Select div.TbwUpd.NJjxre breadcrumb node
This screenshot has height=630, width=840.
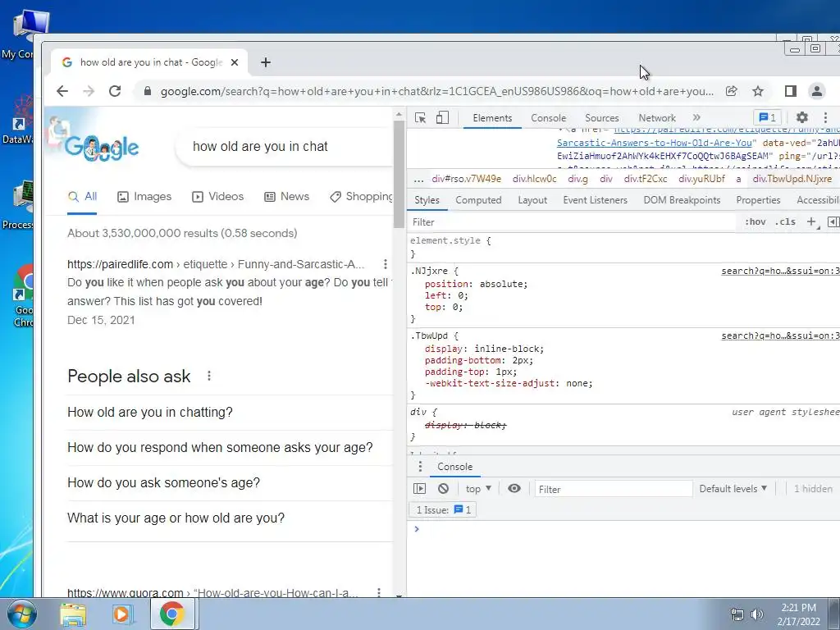tap(792, 179)
